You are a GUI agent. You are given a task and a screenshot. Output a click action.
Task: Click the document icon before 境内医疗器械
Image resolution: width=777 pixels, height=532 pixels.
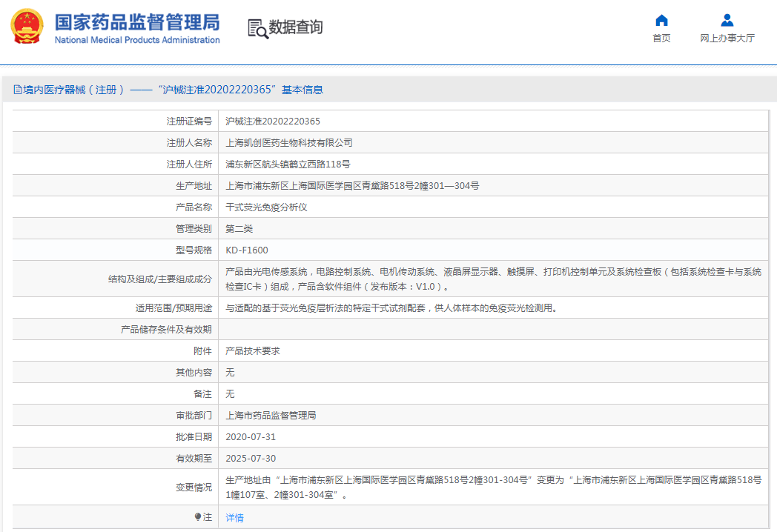coord(18,90)
